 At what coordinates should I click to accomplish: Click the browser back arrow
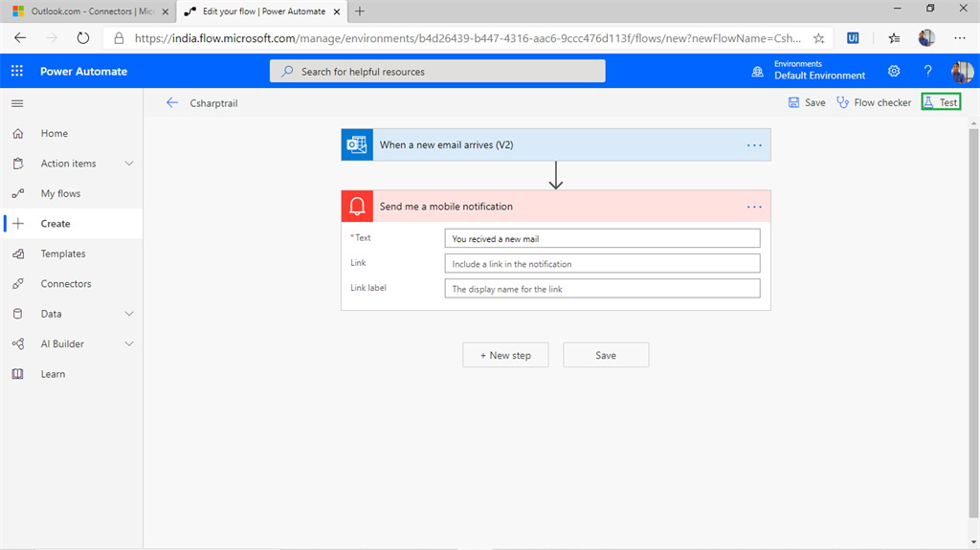coord(20,38)
